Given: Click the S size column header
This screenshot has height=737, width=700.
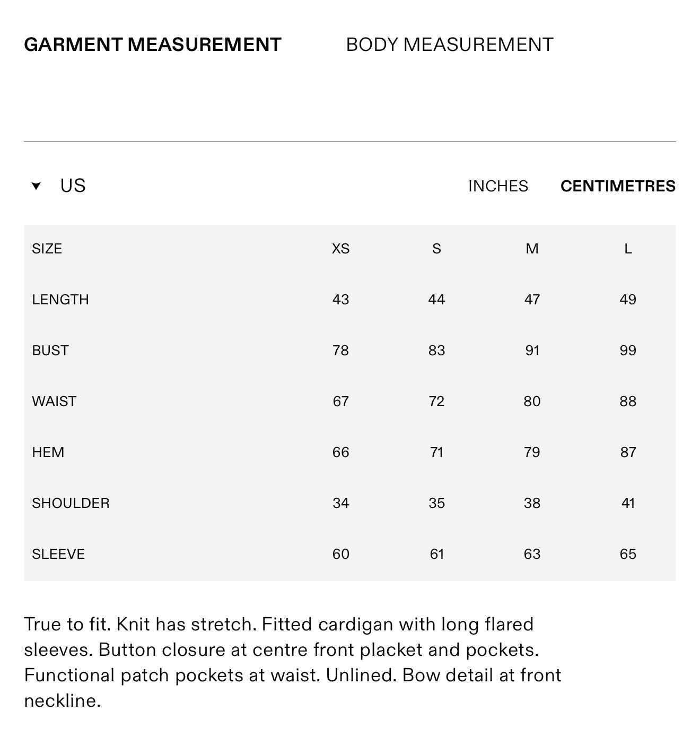Looking at the screenshot, I should [x=436, y=249].
